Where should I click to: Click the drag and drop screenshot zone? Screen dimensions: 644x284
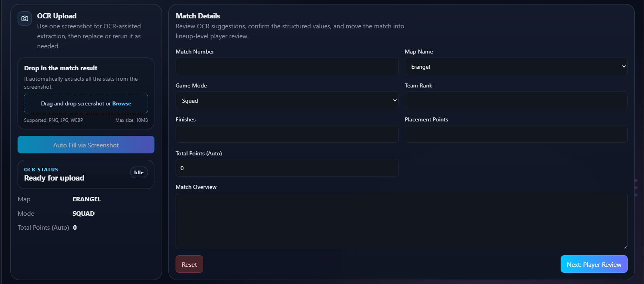(86, 103)
